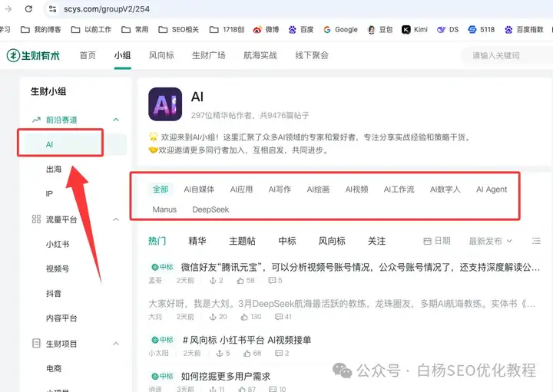Select the 全部 category filter
This screenshot has width=553, height=392.
(x=161, y=189)
